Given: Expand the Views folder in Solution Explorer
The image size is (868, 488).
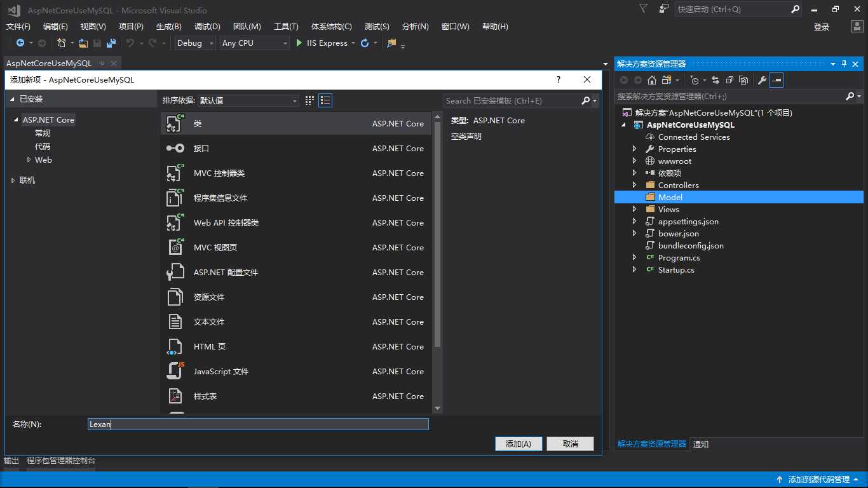Looking at the screenshot, I should pyautogui.click(x=634, y=209).
